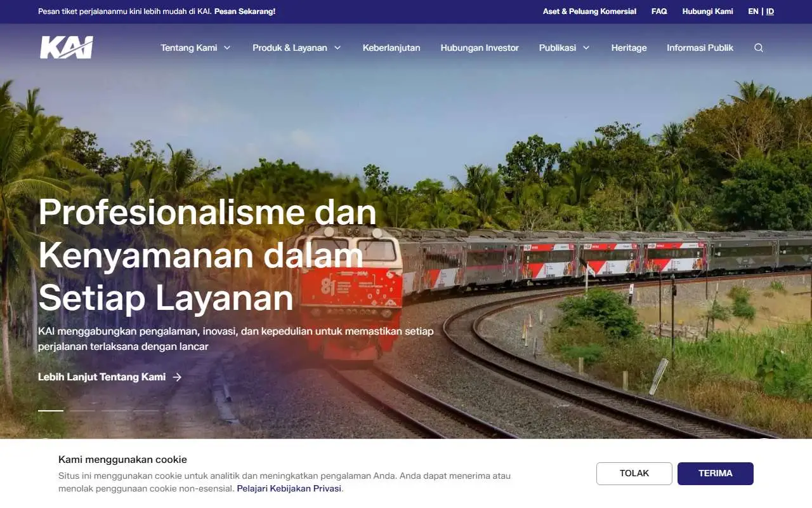Viewport: 812px width, 508px height.
Task: Visit the Heritage page
Action: (629, 48)
